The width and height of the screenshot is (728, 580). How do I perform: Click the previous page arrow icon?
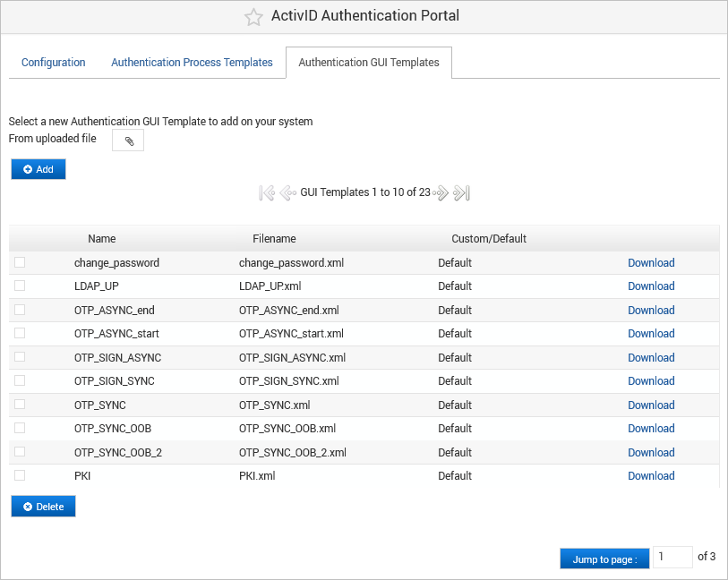(287, 192)
